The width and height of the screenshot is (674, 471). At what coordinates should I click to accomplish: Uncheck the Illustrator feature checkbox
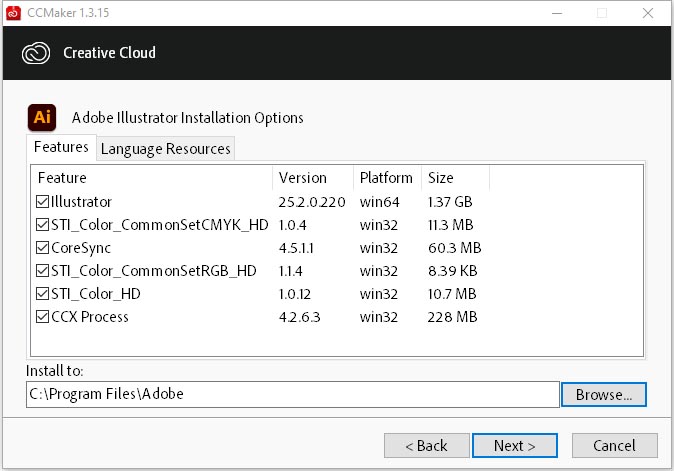click(x=42, y=202)
